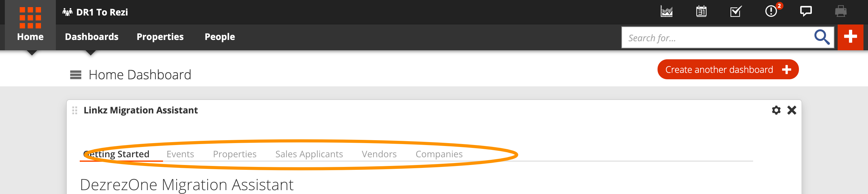Open the chat messages icon
868x194 pixels.
806,11
